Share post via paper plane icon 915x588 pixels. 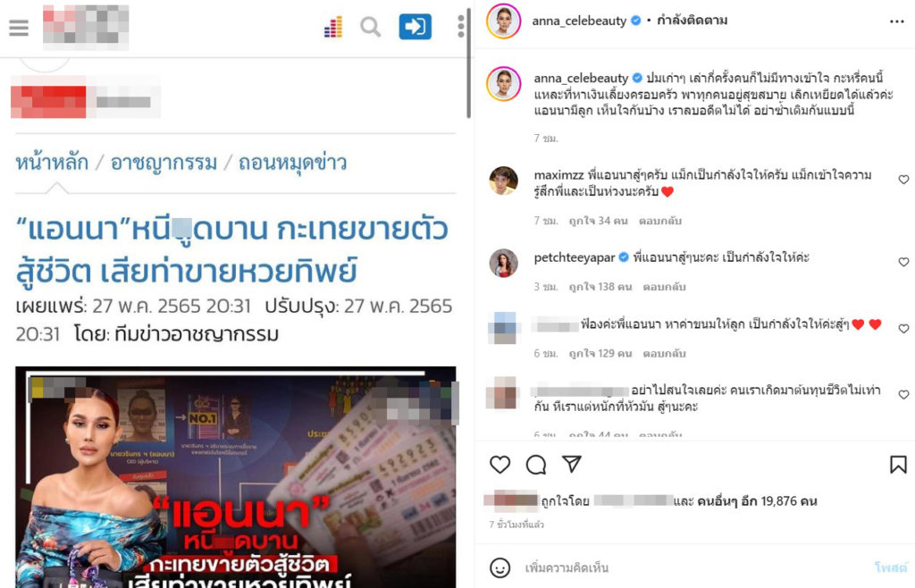point(572,464)
